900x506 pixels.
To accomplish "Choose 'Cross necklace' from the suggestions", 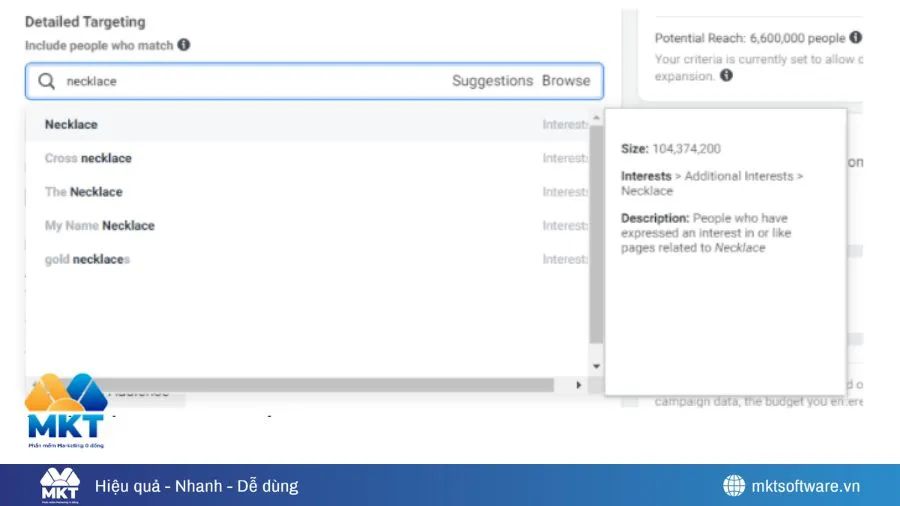I will pos(88,158).
